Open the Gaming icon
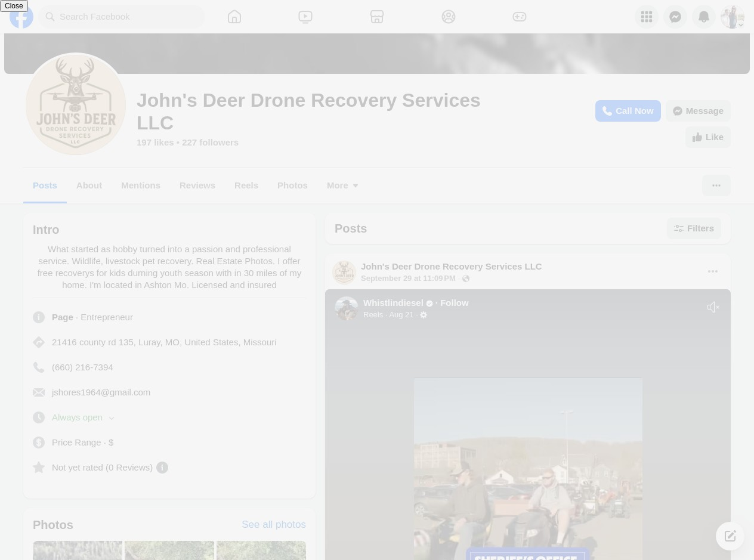 pyautogui.click(x=520, y=16)
